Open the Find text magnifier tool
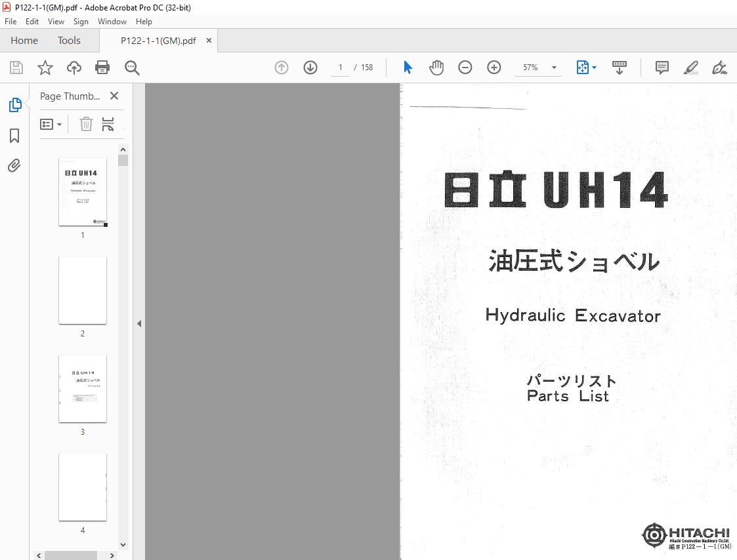 (x=132, y=68)
